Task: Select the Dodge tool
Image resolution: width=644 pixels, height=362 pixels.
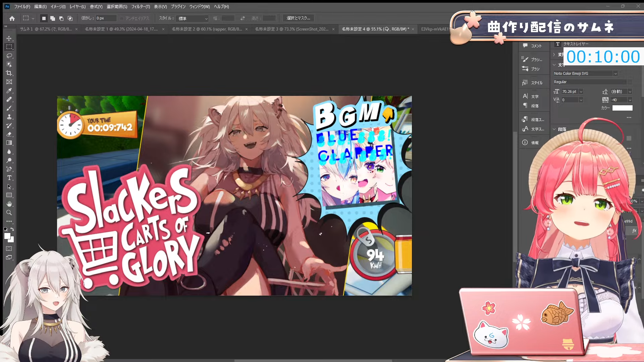Action: click(9, 160)
